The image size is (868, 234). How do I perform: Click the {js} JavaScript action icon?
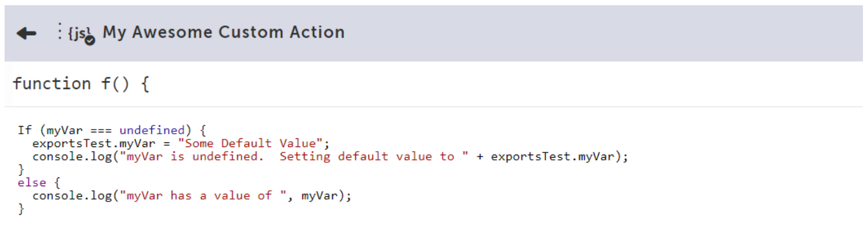80,34
